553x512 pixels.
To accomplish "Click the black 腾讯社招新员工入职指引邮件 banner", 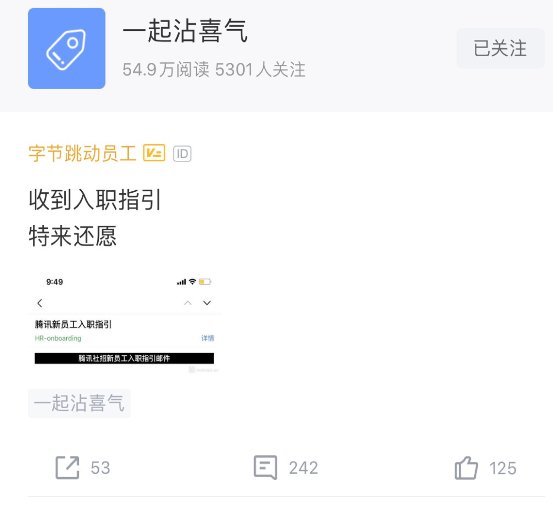I will (x=124, y=358).
